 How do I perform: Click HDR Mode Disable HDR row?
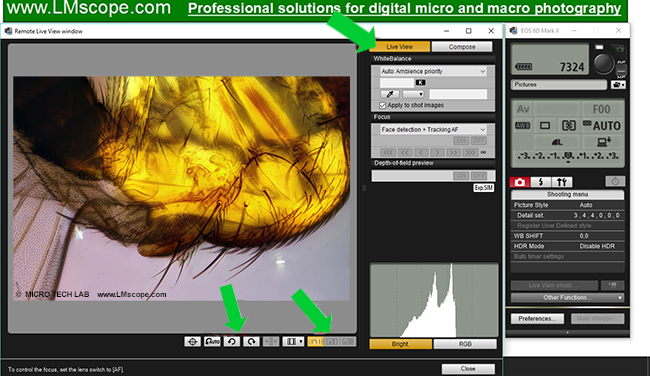tap(568, 246)
